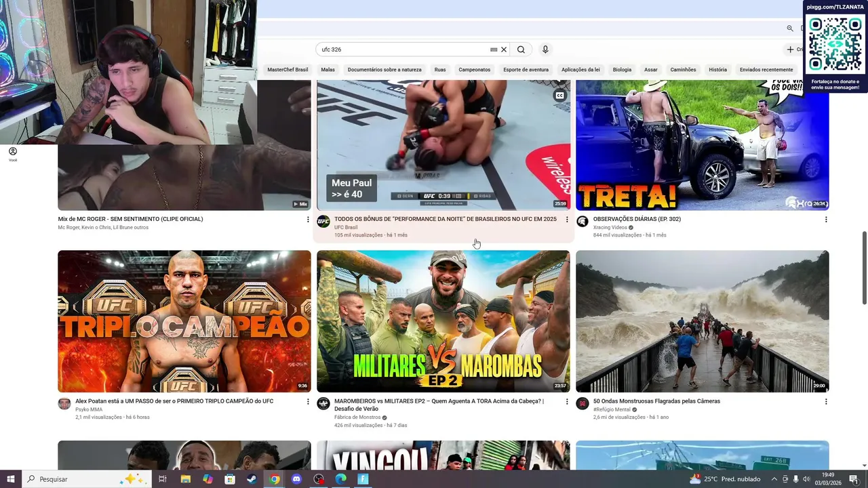This screenshot has height=488, width=868.
Task: Open the UFC grappling fight thumbnail
Action: click(x=443, y=145)
